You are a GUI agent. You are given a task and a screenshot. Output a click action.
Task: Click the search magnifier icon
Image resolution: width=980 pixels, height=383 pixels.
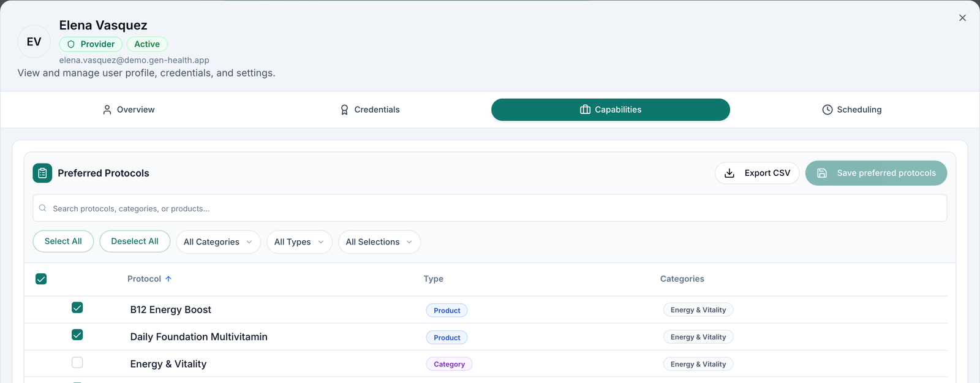43,208
